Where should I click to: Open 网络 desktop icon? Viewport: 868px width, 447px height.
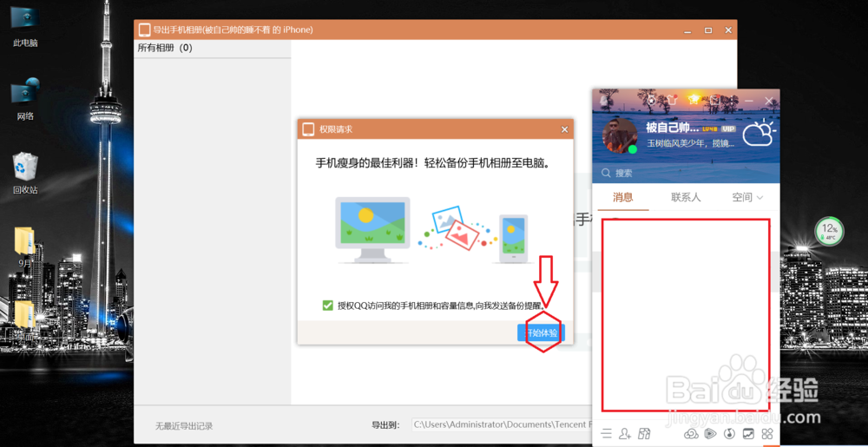point(25,100)
